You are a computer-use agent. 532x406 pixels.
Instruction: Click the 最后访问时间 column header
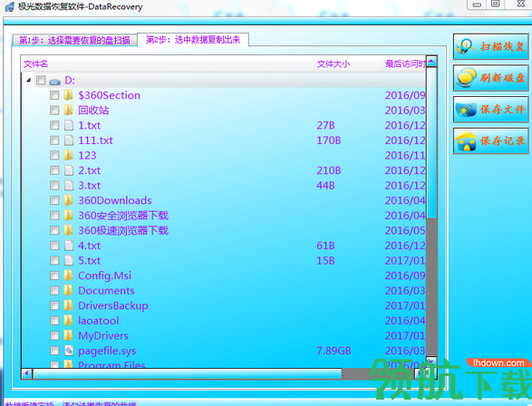(x=405, y=63)
